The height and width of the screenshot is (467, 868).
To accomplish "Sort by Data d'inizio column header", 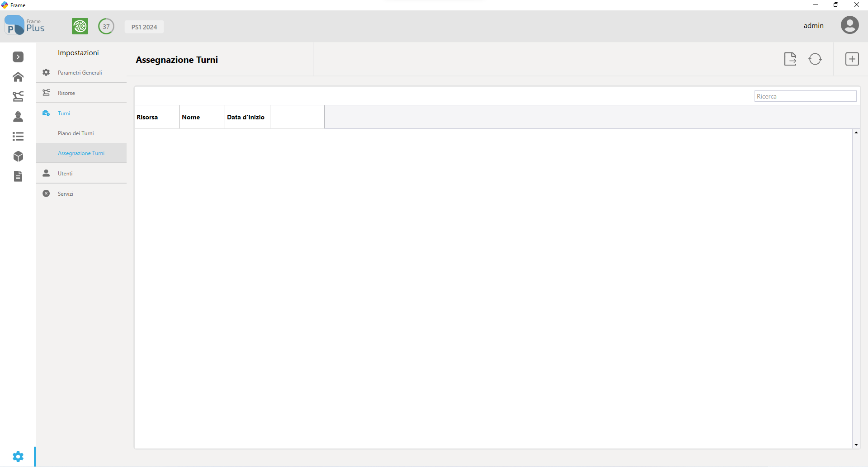I will click(x=247, y=117).
